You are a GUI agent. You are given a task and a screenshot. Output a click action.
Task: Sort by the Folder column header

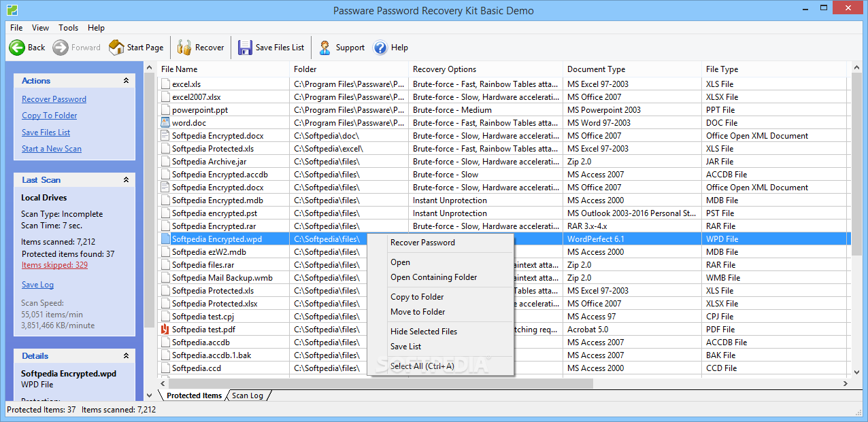(x=349, y=69)
